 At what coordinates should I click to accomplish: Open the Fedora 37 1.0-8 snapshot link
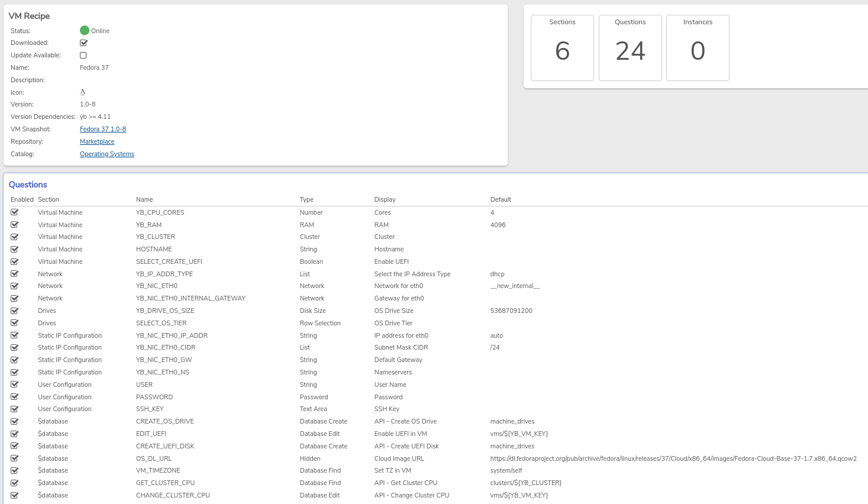[103, 129]
